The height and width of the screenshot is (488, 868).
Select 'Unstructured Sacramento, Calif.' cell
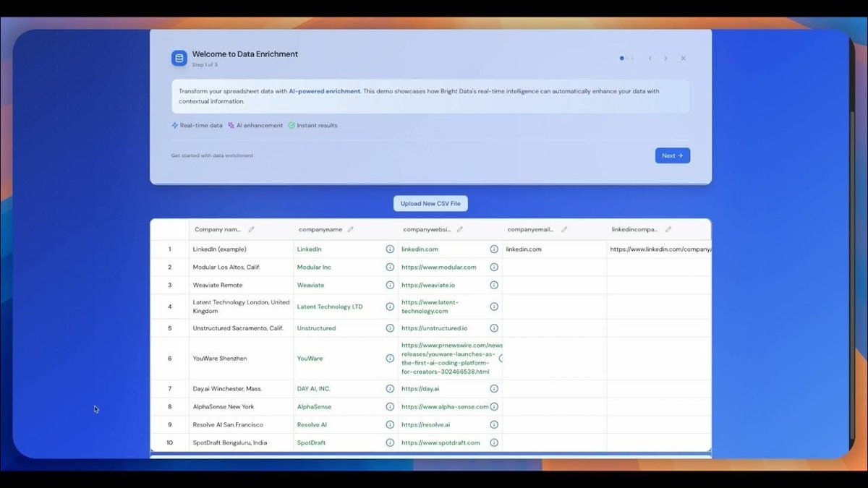click(241, 328)
